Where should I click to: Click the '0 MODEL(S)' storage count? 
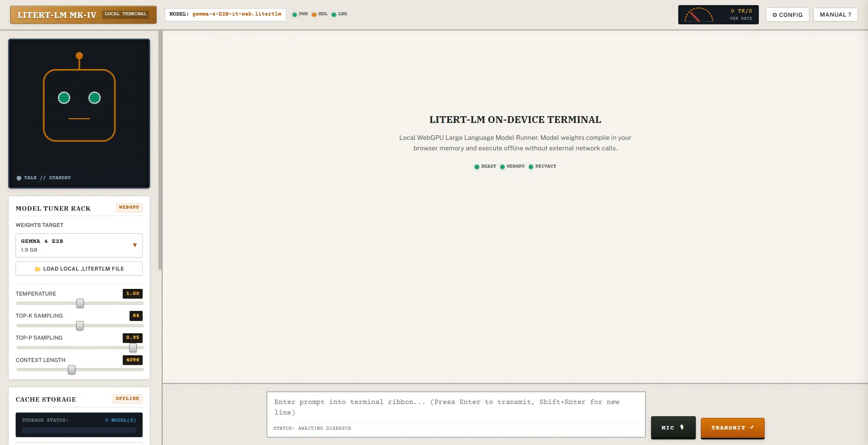click(x=120, y=420)
